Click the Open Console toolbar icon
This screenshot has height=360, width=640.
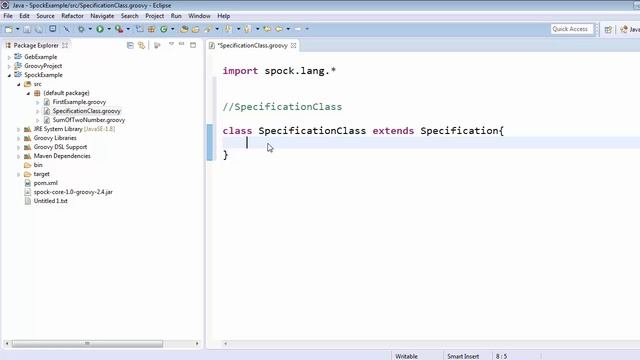click(53, 29)
